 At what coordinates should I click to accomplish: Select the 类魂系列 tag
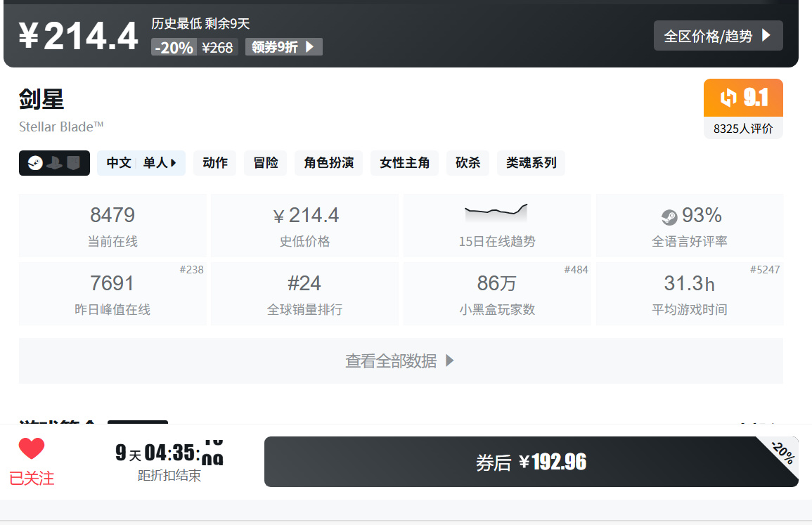(x=531, y=163)
